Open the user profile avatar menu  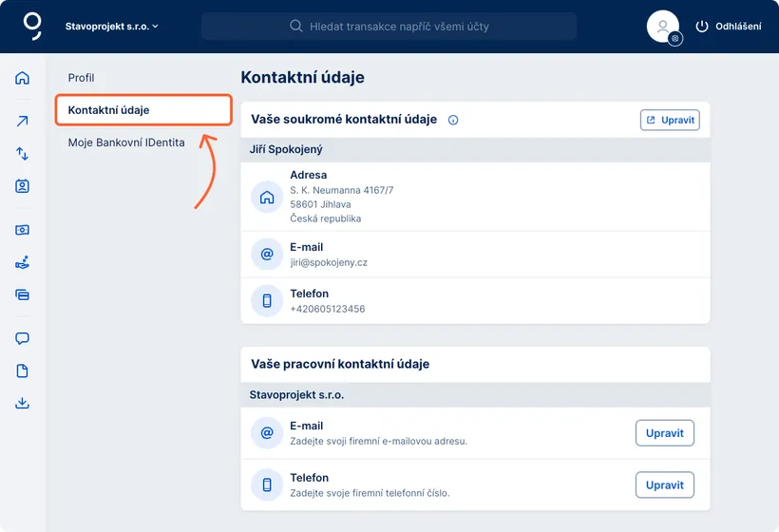click(663, 27)
